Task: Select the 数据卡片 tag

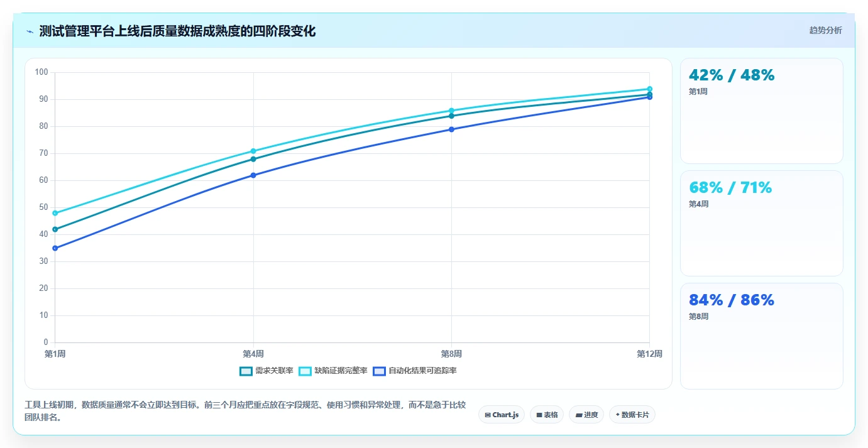Action: point(632,415)
